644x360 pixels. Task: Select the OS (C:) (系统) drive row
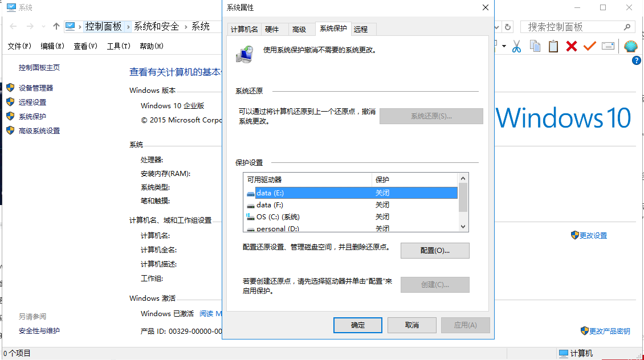[x=352, y=216]
